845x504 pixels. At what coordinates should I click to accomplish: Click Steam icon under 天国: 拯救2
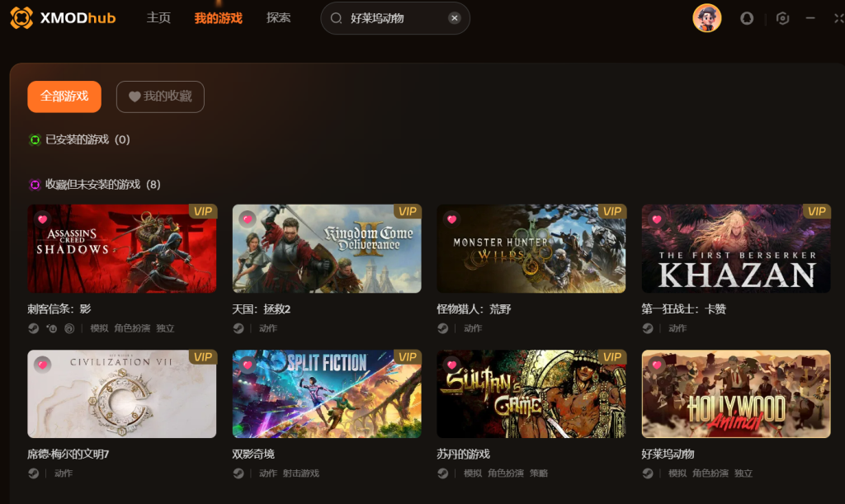click(238, 328)
